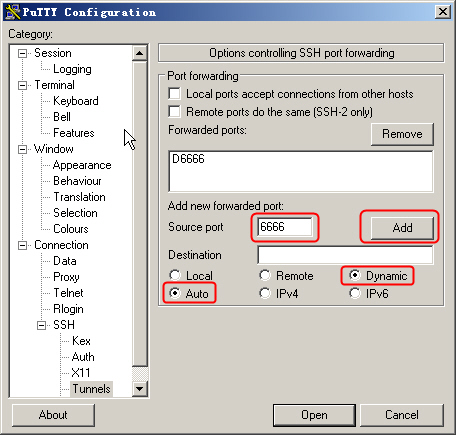Click the Add forwarded port button

pyautogui.click(x=402, y=228)
